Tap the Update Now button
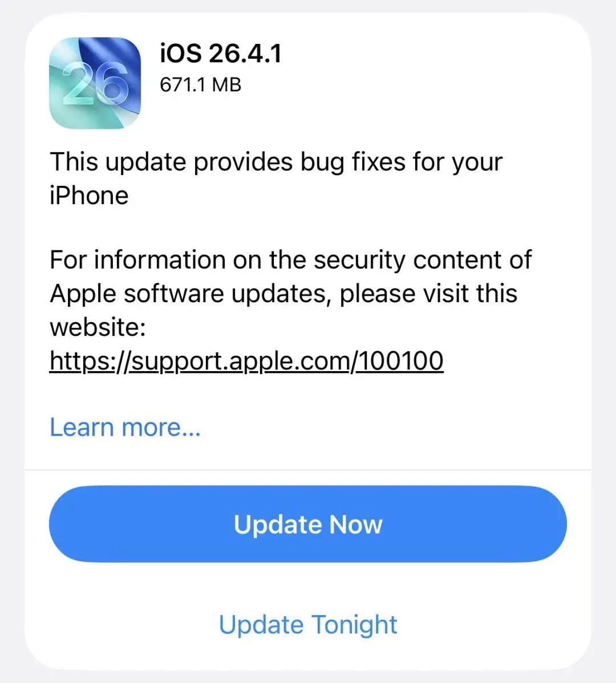The height and width of the screenshot is (683, 616). pos(308,524)
